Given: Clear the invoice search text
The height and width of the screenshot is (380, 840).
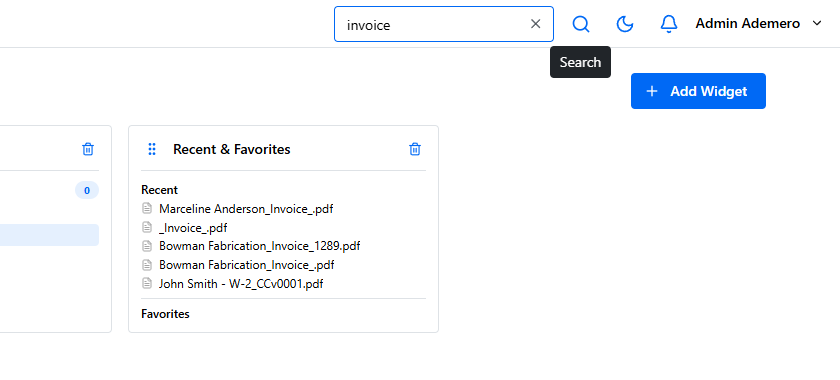Looking at the screenshot, I should tap(535, 24).
